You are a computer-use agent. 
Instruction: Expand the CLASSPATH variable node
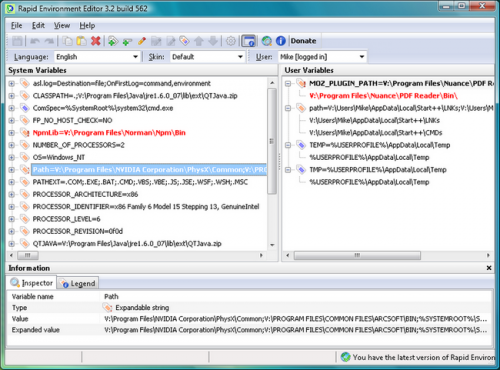pos(11,96)
